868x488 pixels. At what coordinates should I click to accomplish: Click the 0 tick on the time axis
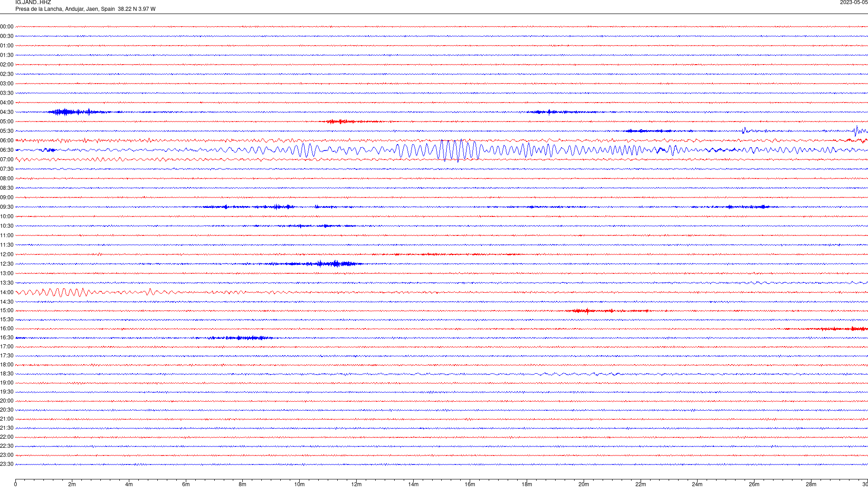[x=15, y=484]
